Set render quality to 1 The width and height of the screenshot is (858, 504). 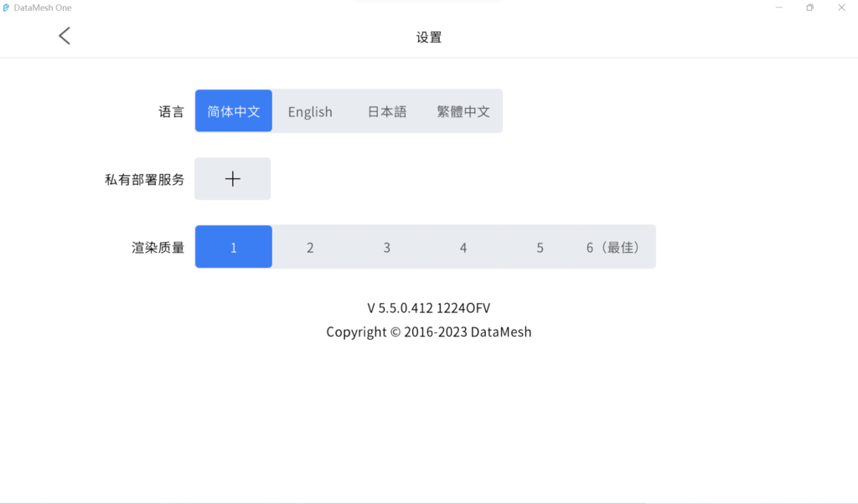tap(234, 247)
